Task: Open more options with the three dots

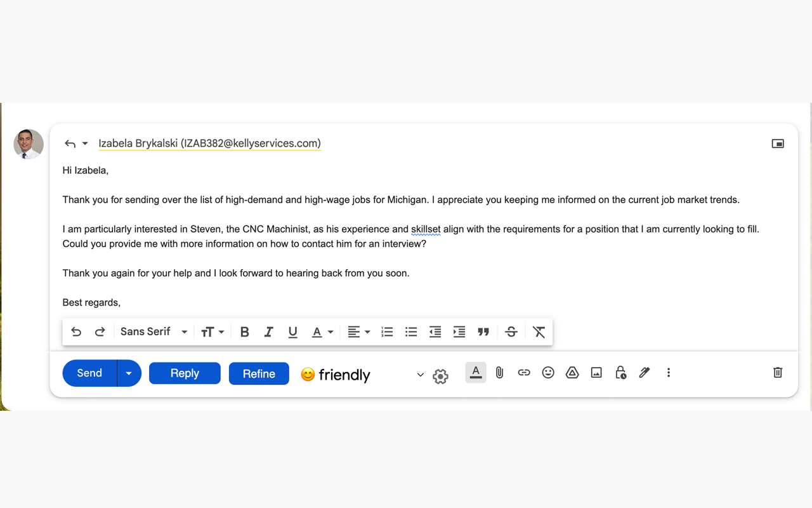Action: click(x=669, y=372)
